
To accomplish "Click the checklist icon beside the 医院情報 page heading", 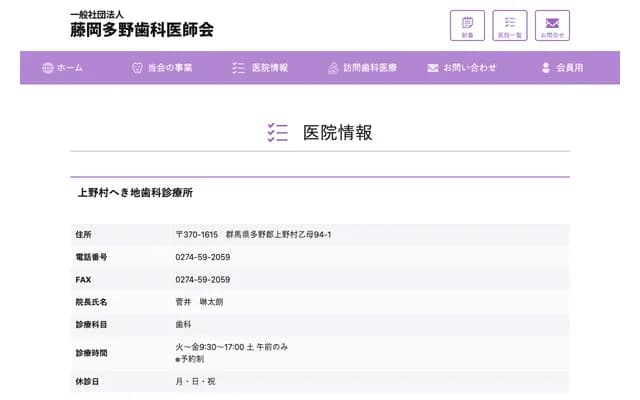I will click(278, 132).
